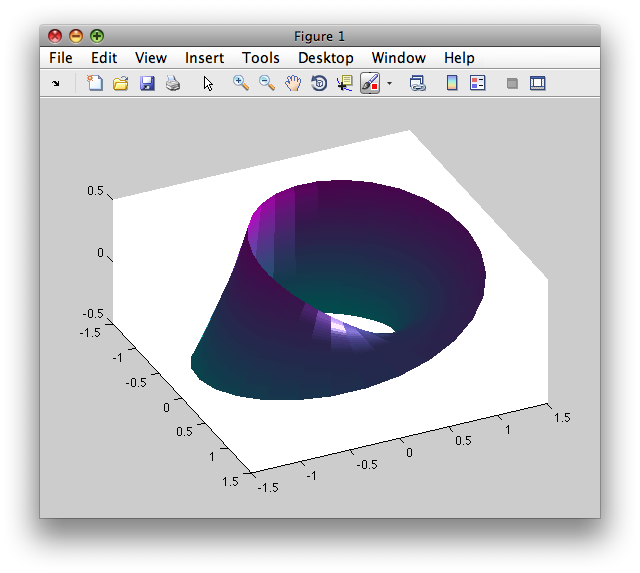Maximize the figure with green button
The image size is (640, 573).
[97, 36]
